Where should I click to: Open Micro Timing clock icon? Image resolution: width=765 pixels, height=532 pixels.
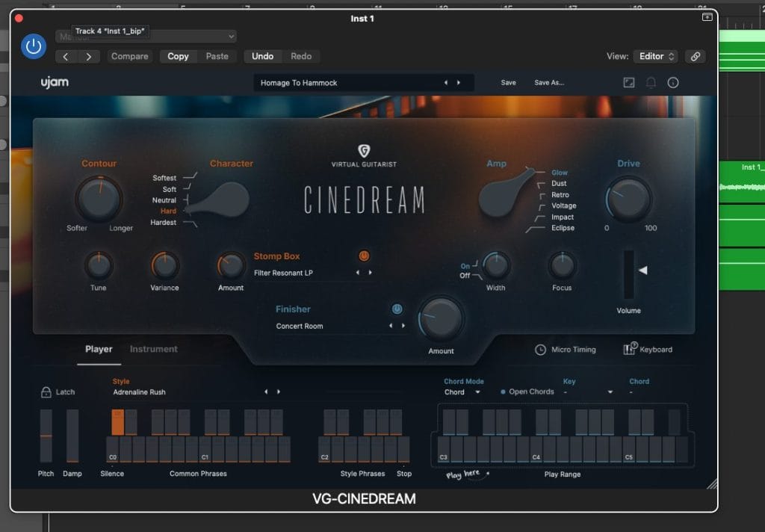coord(540,350)
